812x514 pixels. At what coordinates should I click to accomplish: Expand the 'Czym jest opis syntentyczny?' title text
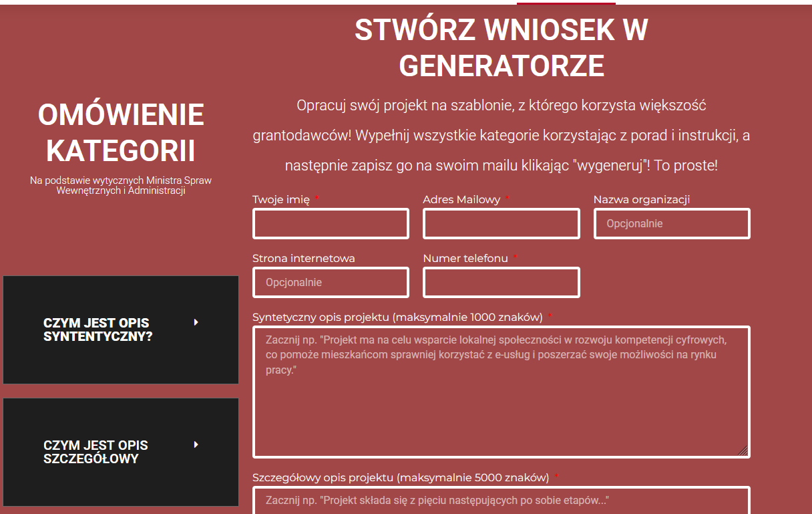click(97, 330)
